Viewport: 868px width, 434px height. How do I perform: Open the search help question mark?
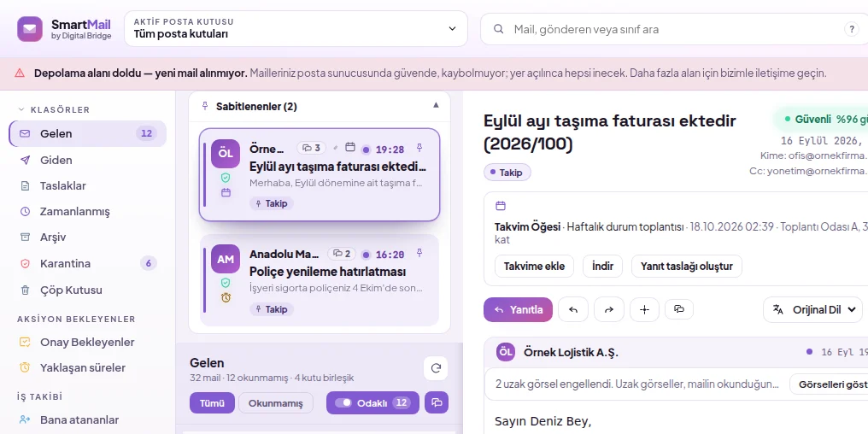coord(852,29)
